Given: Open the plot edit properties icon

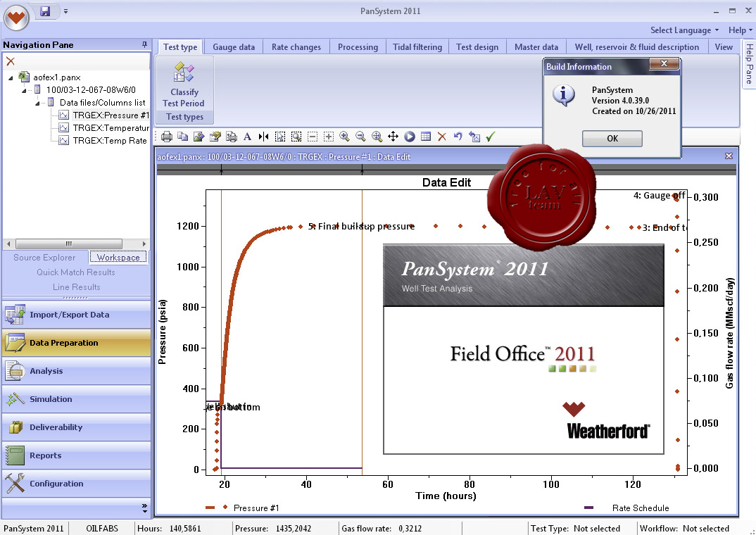Looking at the screenshot, I should click(215, 137).
